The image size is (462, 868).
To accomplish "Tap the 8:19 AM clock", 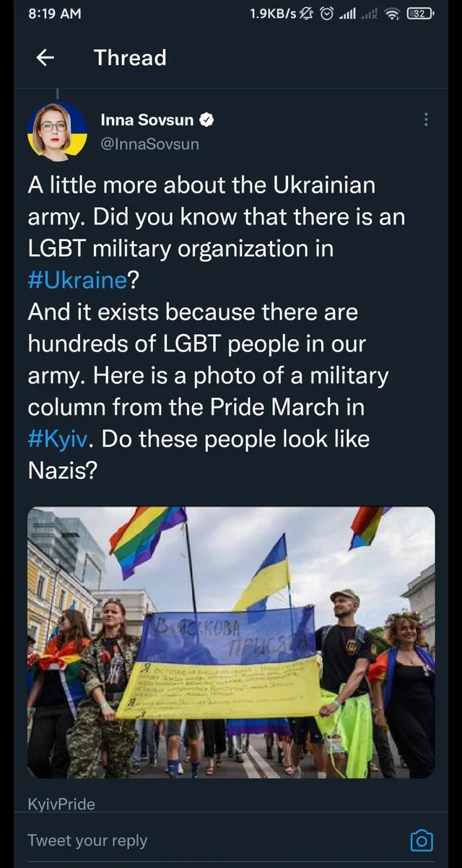I will tap(55, 14).
